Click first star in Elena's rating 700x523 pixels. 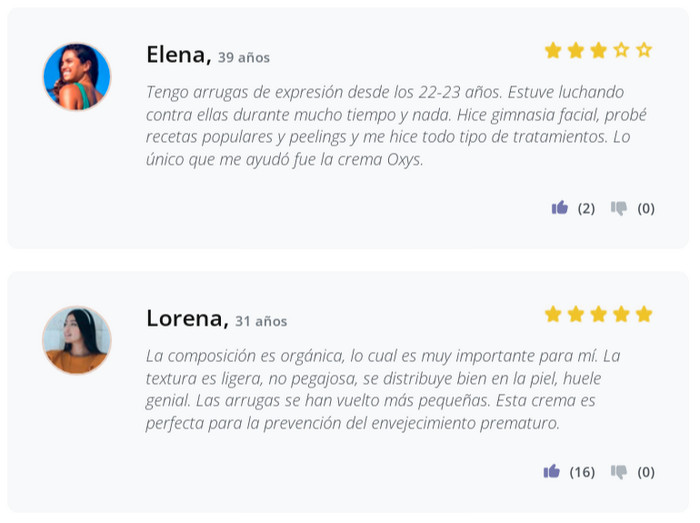point(553,50)
